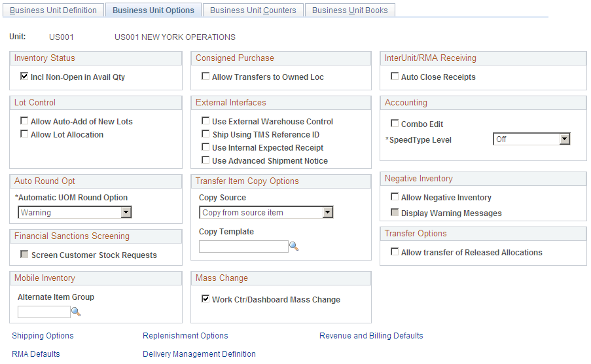Open Revenue and Billing Defaults link

pyautogui.click(x=371, y=336)
